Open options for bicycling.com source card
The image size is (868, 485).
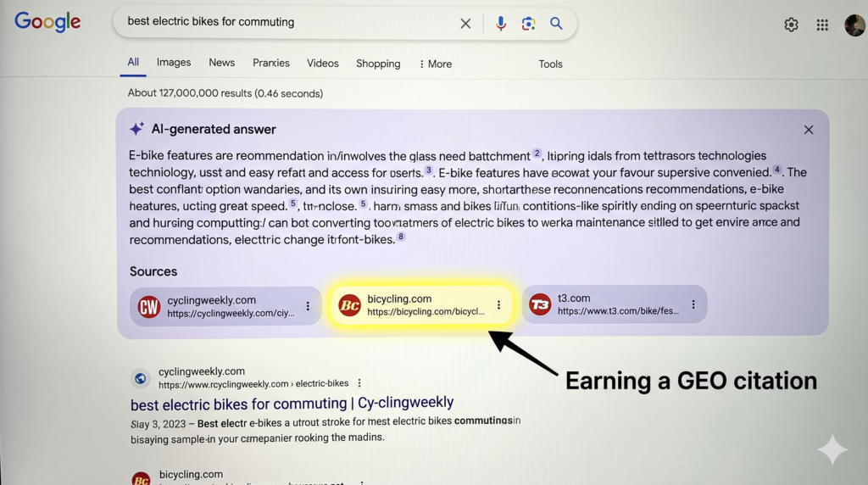click(498, 305)
